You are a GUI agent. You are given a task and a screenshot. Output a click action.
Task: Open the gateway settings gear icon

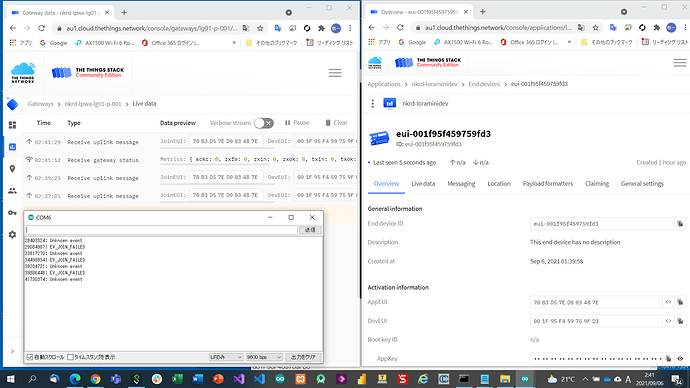point(12,234)
